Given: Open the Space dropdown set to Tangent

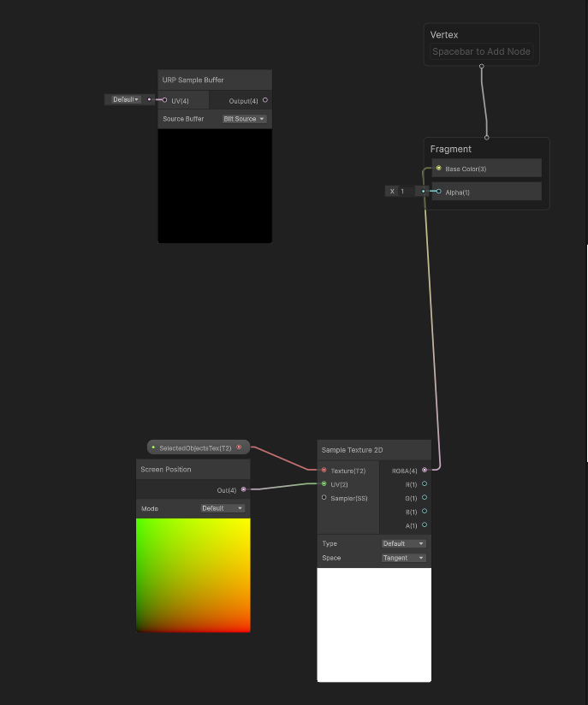Looking at the screenshot, I should point(404,558).
